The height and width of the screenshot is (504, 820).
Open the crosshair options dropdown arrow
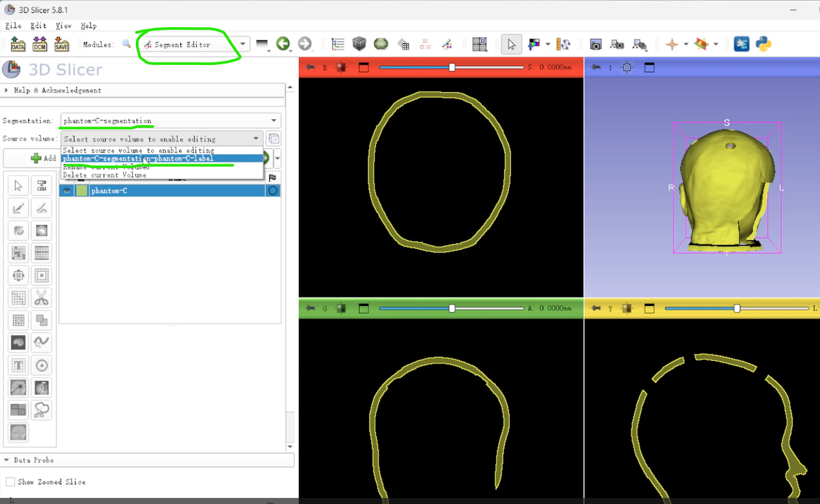coord(685,44)
